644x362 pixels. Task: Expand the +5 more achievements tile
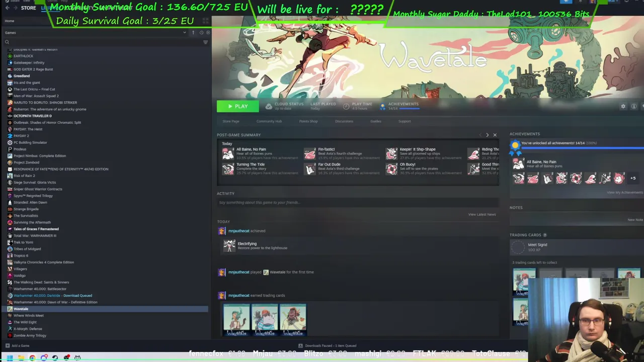pos(633,178)
